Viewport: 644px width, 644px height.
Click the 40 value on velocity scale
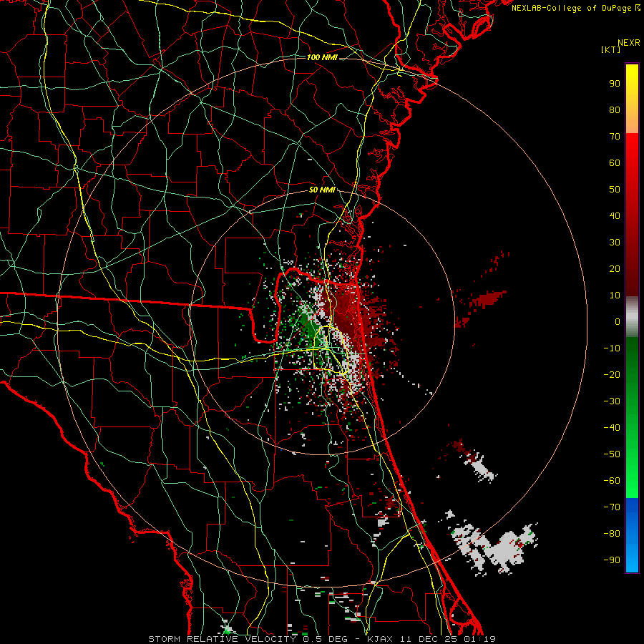click(615, 215)
